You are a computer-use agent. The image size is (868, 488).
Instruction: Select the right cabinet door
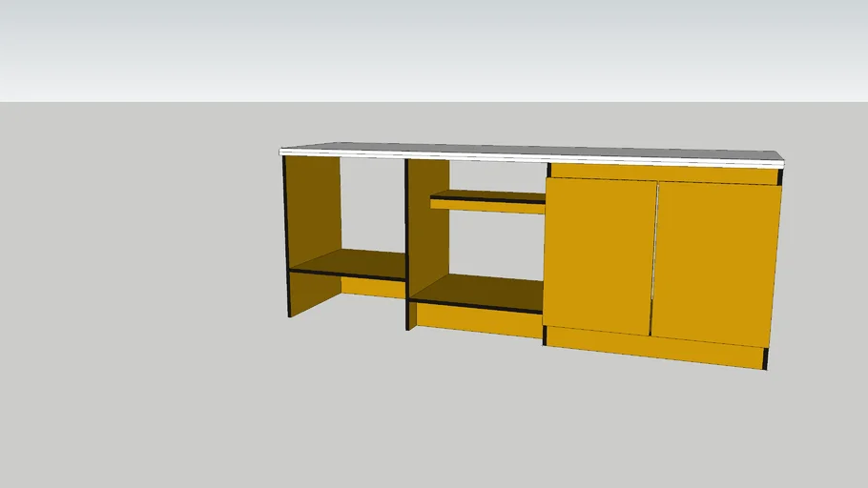tap(716, 264)
